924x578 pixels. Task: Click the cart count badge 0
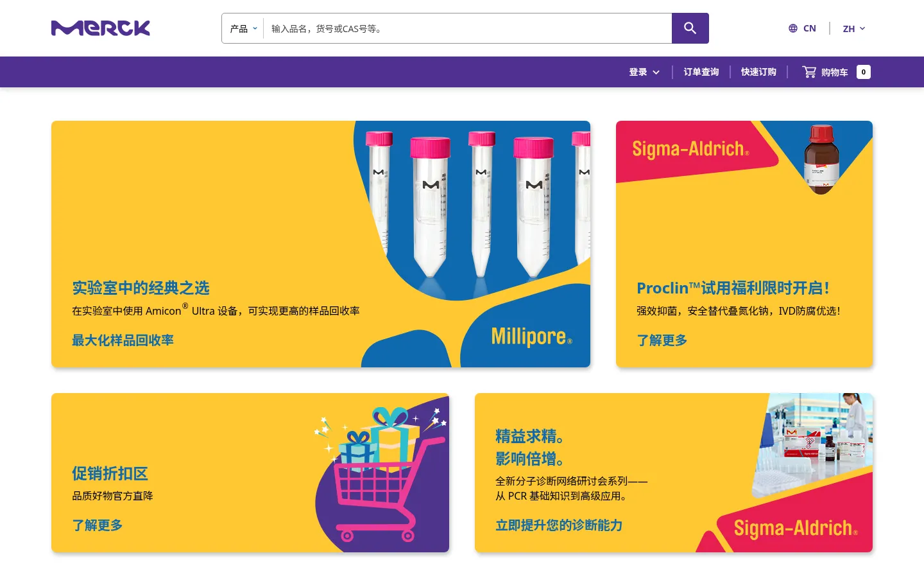coord(864,72)
